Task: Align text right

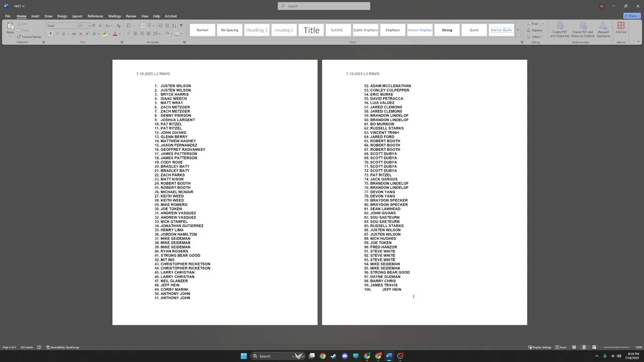Action: coord(141,34)
